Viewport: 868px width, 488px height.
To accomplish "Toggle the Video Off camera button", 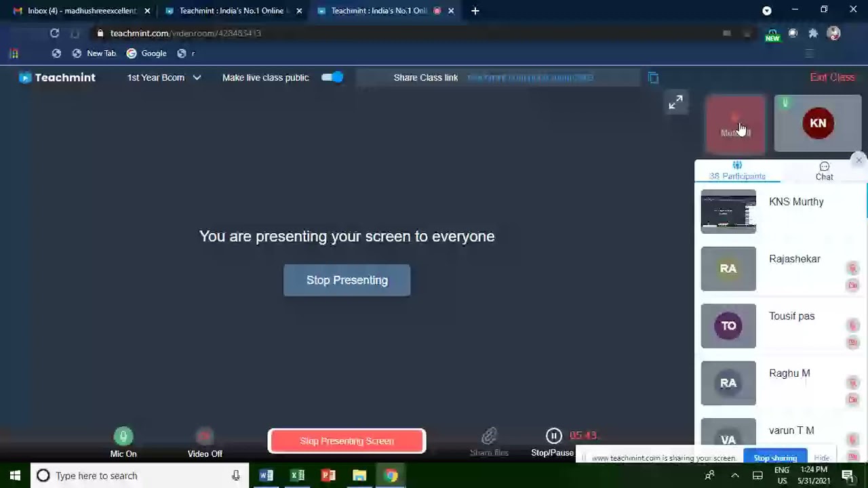I will click(x=205, y=436).
